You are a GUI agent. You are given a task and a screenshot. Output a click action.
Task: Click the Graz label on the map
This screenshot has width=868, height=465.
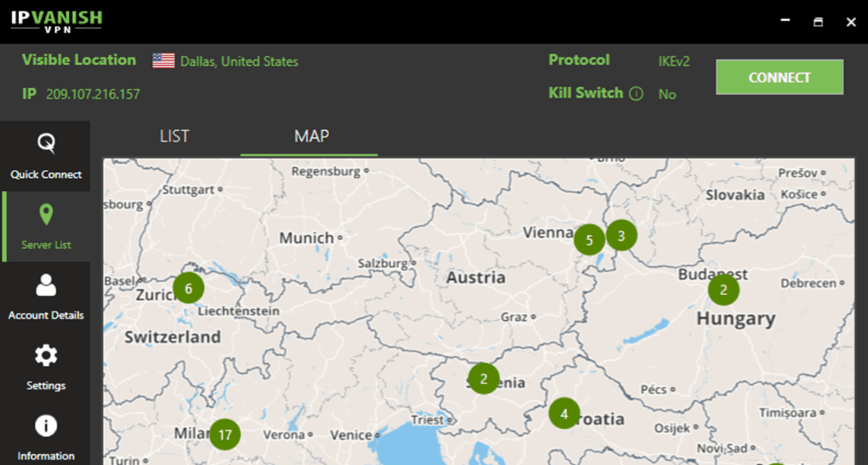pos(514,317)
